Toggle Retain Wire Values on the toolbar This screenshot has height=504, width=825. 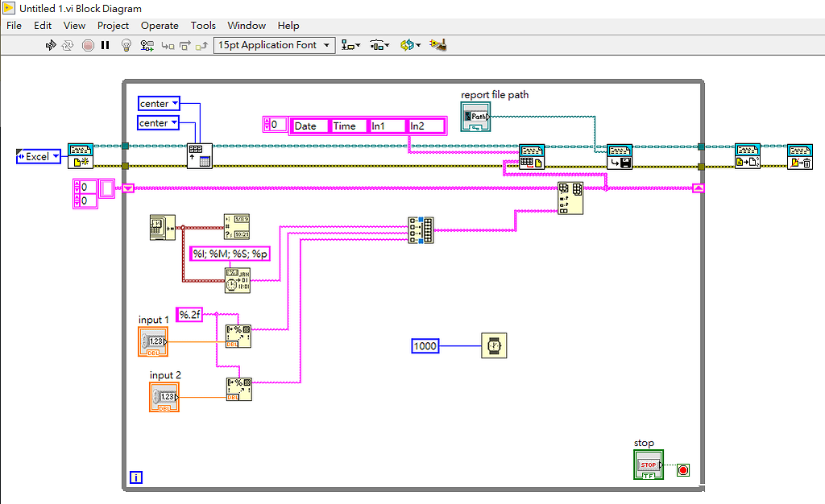coord(147,45)
